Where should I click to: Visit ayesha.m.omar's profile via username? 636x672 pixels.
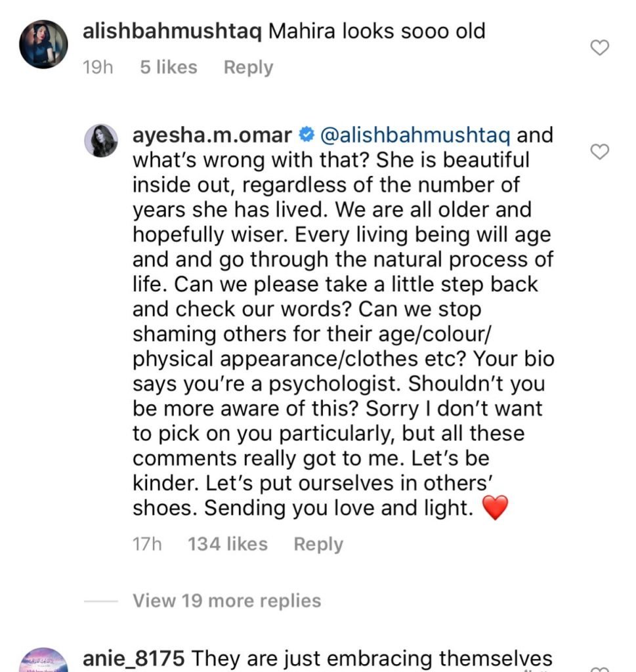(213, 136)
